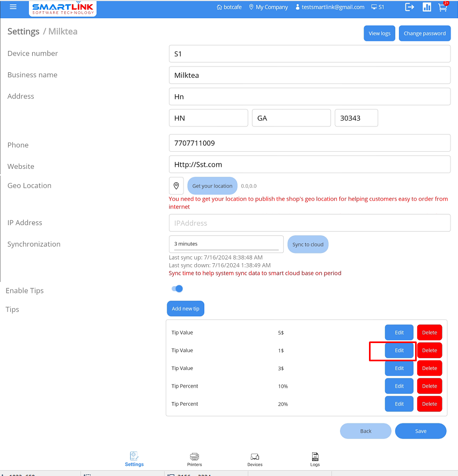Click the logout icon in header
The height and width of the screenshot is (476, 458).
point(410,7)
